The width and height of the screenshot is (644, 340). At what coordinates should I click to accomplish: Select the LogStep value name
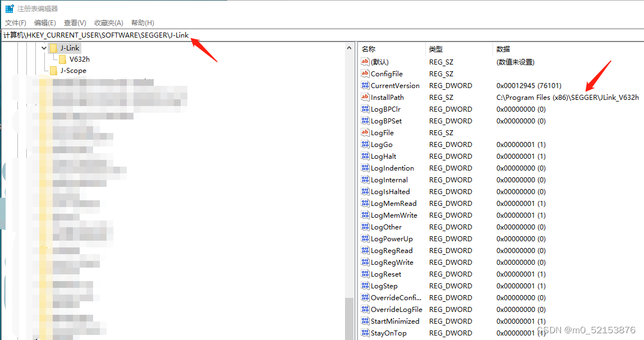pos(384,286)
